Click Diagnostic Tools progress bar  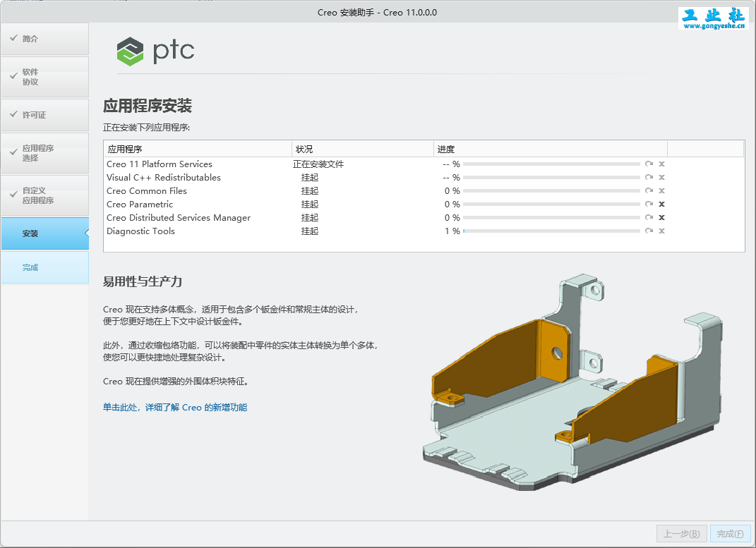tap(551, 231)
